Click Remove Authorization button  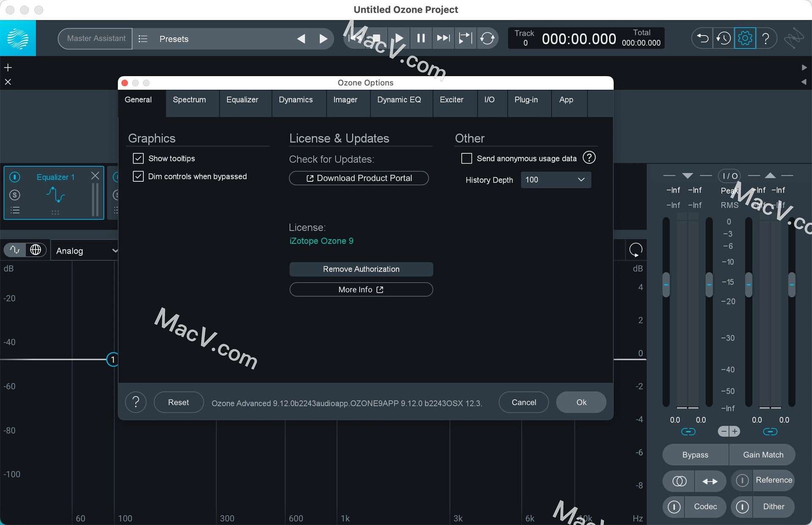361,269
